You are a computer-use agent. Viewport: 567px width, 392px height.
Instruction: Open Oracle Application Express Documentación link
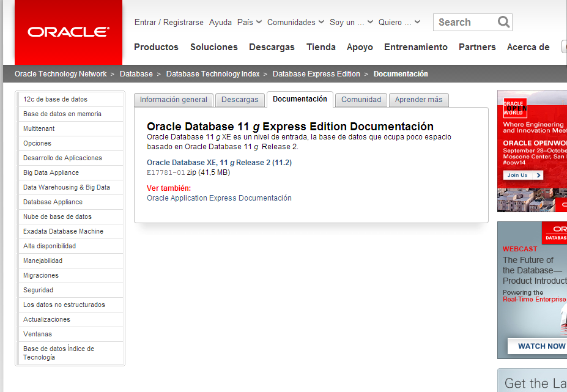219,198
